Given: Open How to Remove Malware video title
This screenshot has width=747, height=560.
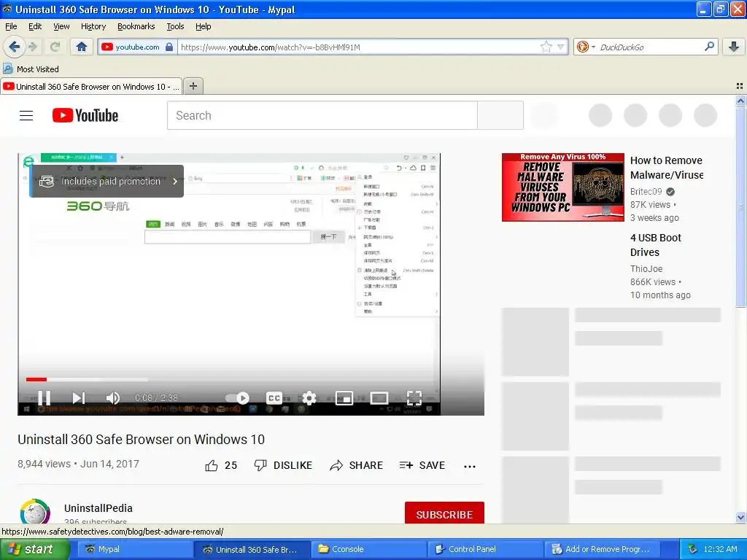Looking at the screenshot, I should [x=667, y=168].
